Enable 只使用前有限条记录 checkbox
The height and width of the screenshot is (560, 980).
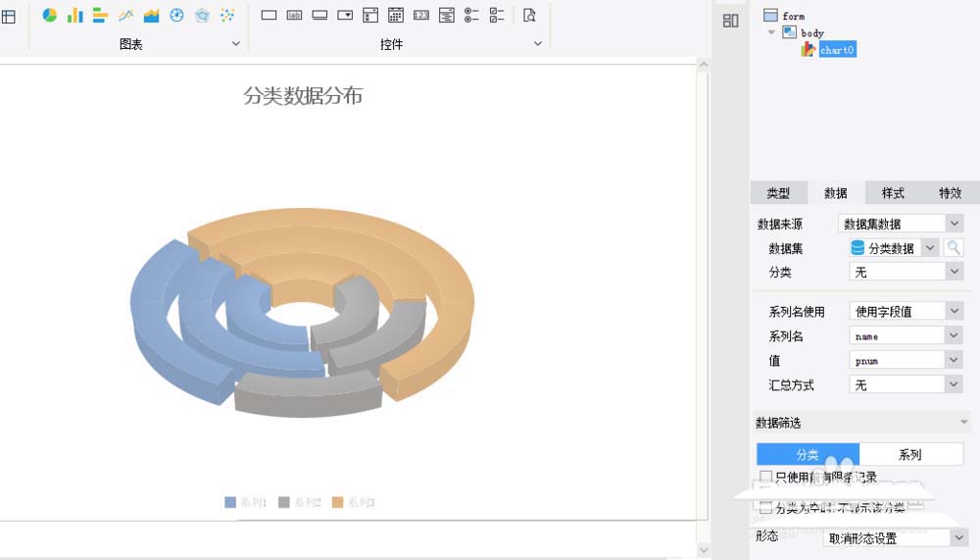pos(766,478)
